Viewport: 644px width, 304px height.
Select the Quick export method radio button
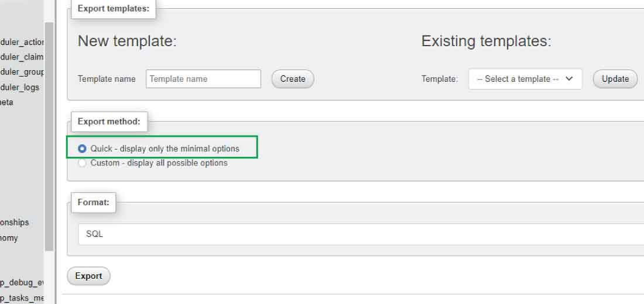pyautogui.click(x=83, y=149)
